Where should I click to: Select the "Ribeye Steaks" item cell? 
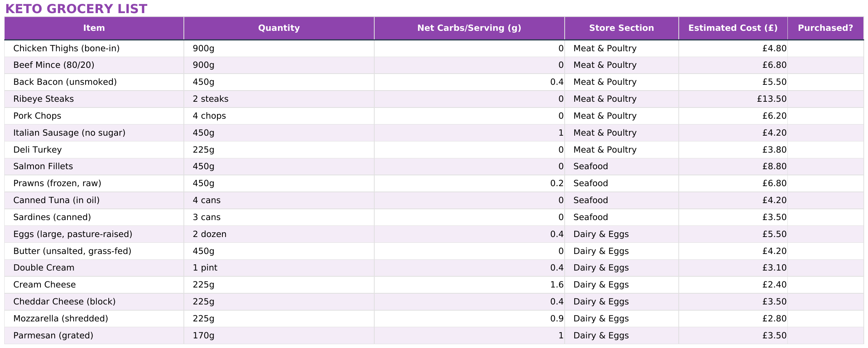[94, 99]
